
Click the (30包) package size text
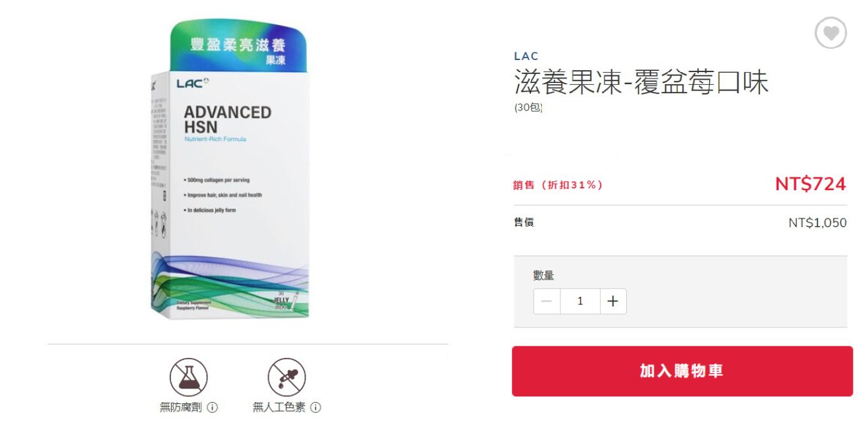click(x=528, y=108)
